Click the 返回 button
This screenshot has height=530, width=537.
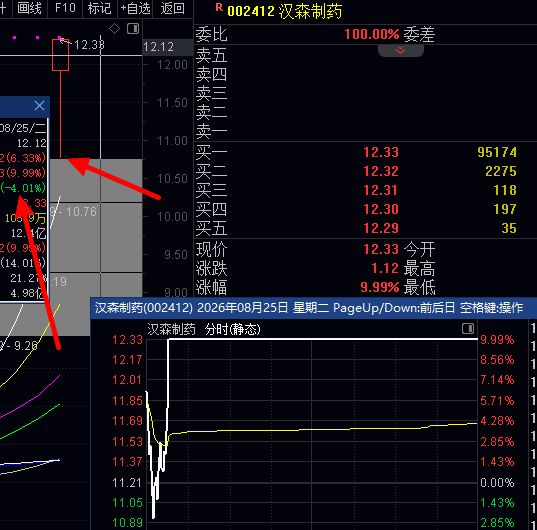[173, 8]
